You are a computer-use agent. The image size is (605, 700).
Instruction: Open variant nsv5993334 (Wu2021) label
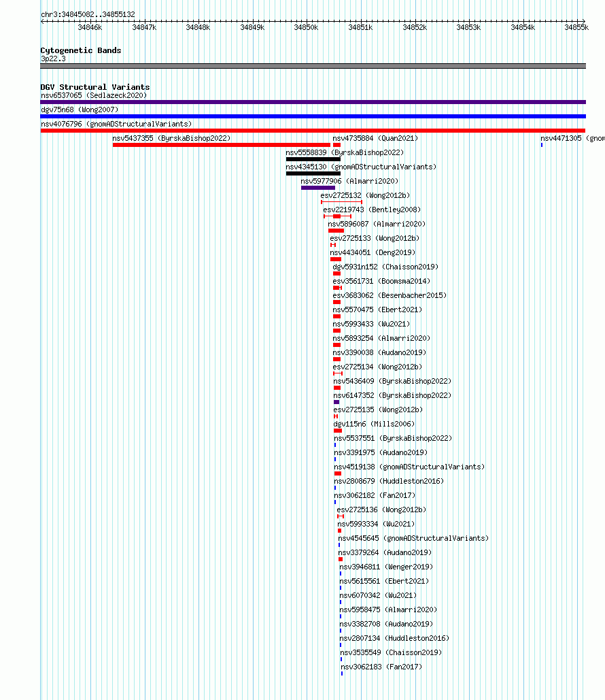point(376,524)
